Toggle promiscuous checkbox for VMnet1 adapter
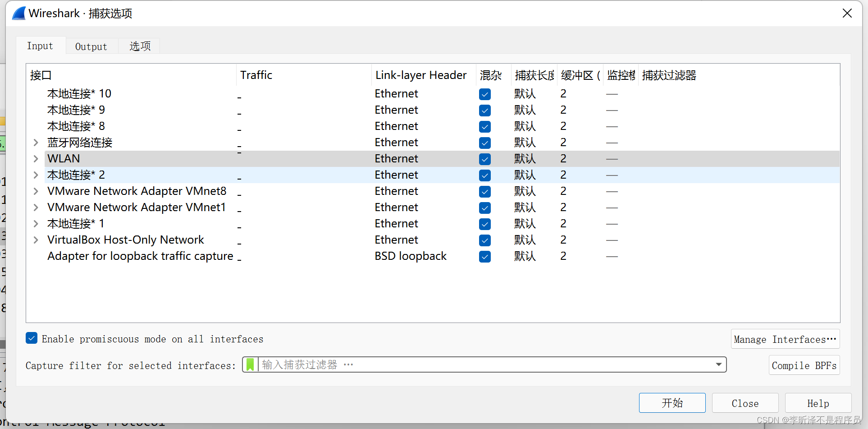Viewport: 868px width, 429px height. 485,208
